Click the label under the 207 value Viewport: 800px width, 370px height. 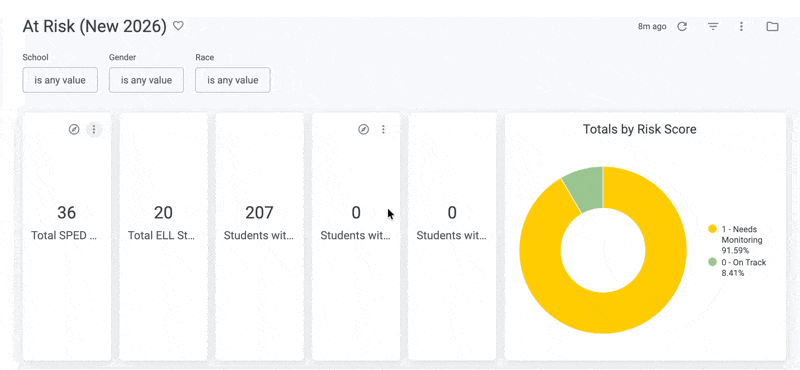point(259,235)
